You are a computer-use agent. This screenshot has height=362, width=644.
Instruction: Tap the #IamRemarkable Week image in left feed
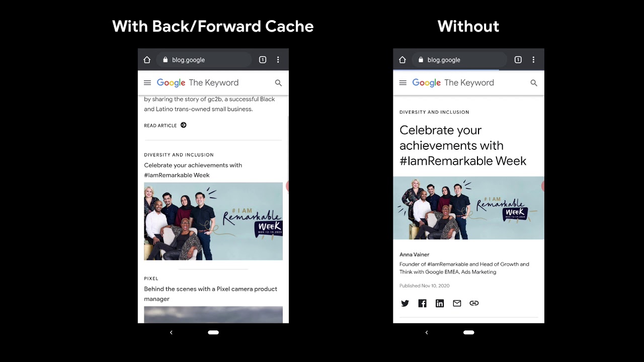[x=213, y=221]
